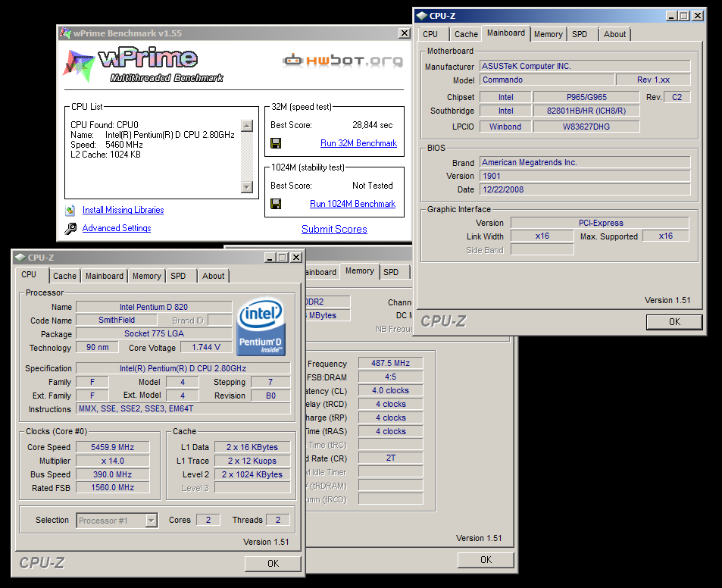Minimize the CPU tab CPU-Z window

[x=270, y=258]
